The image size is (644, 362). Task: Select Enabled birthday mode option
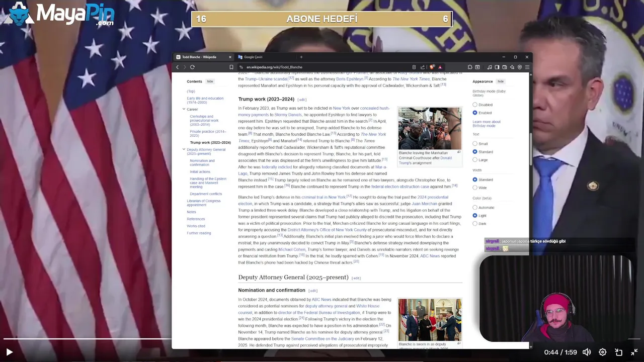[475, 113]
